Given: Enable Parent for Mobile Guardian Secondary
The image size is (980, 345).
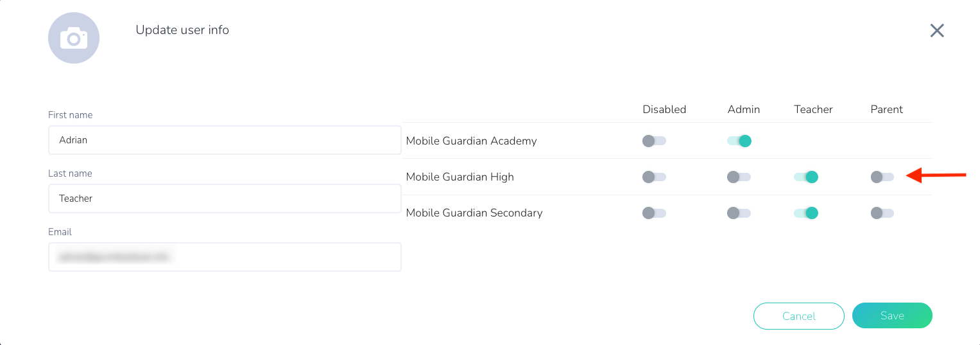Looking at the screenshot, I should click(882, 213).
